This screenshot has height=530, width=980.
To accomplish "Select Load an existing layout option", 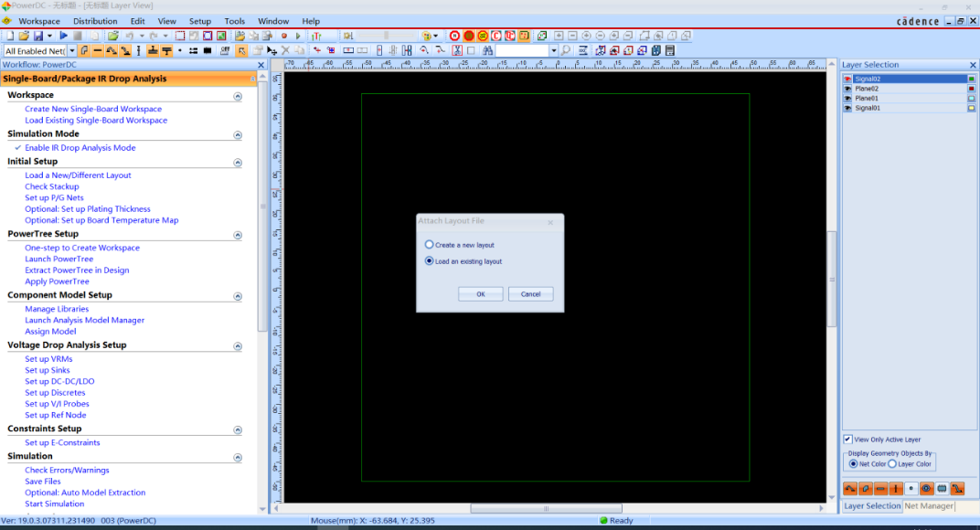I will click(x=430, y=261).
